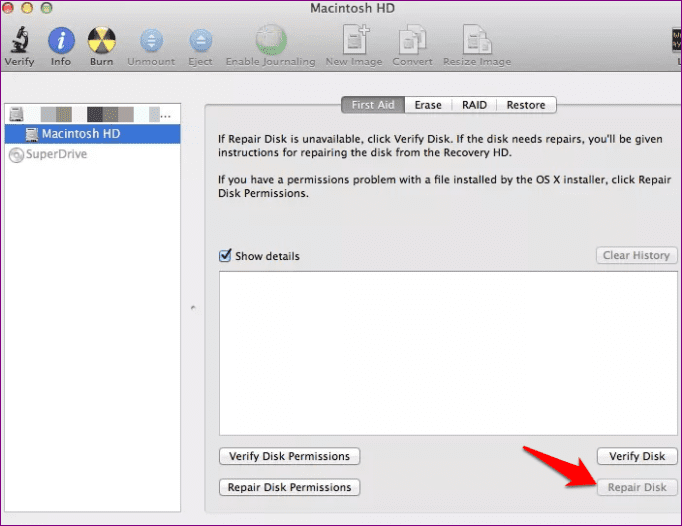Switch to the Erase tab

pyautogui.click(x=428, y=105)
